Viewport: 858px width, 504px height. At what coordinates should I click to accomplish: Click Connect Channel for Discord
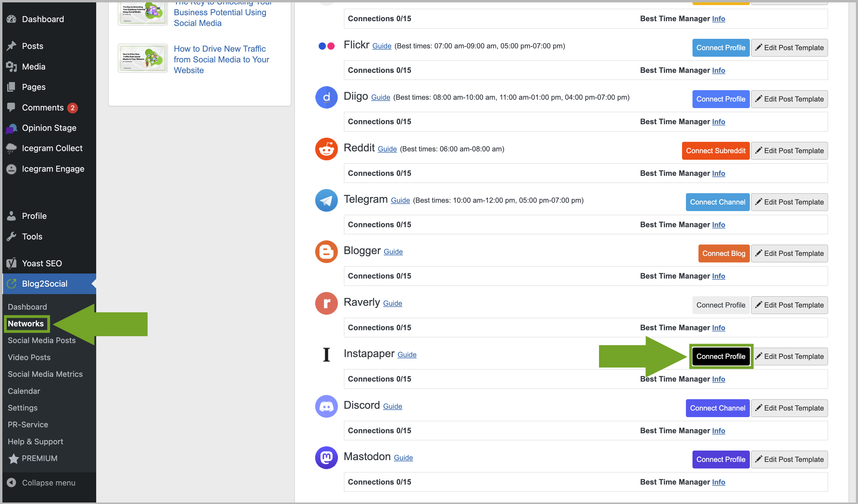pos(718,408)
